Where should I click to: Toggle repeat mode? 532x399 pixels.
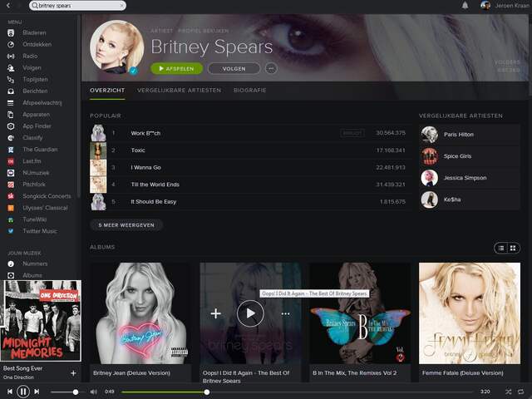(x=521, y=392)
